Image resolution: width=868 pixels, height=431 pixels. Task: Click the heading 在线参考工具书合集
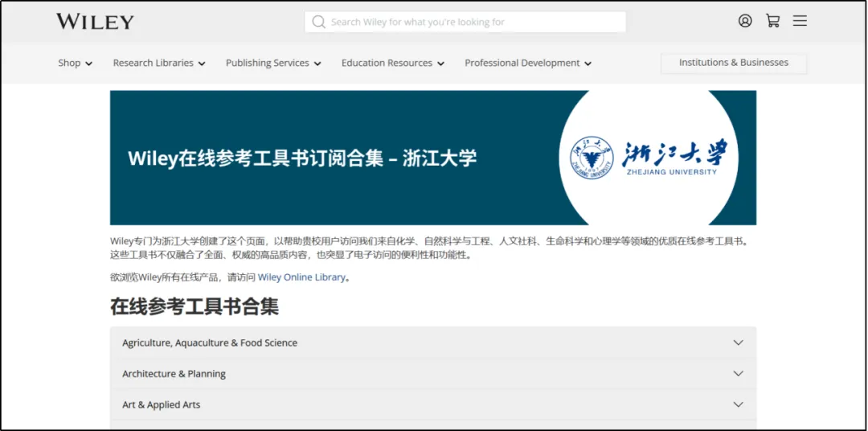click(x=194, y=306)
